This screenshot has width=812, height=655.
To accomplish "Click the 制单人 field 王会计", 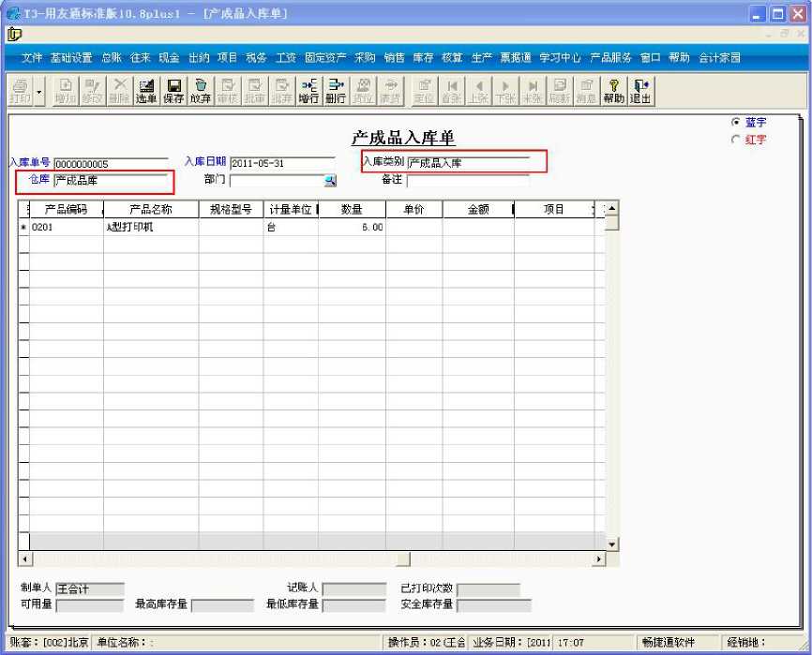I will (90, 588).
